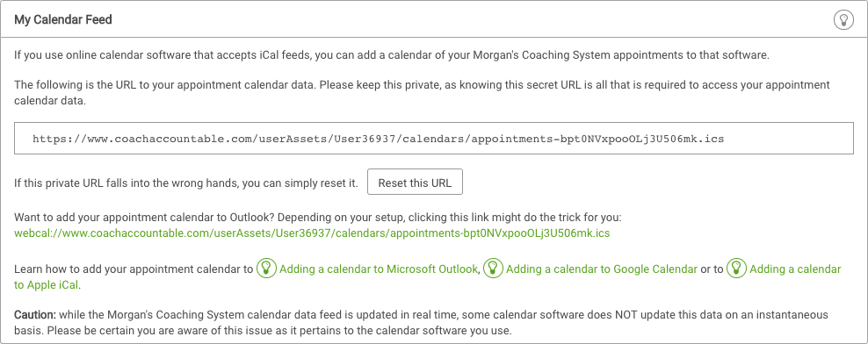Click the 'Adding a calendar' text ending the line
The height and width of the screenshot is (344, 868).
click(795, 269)
